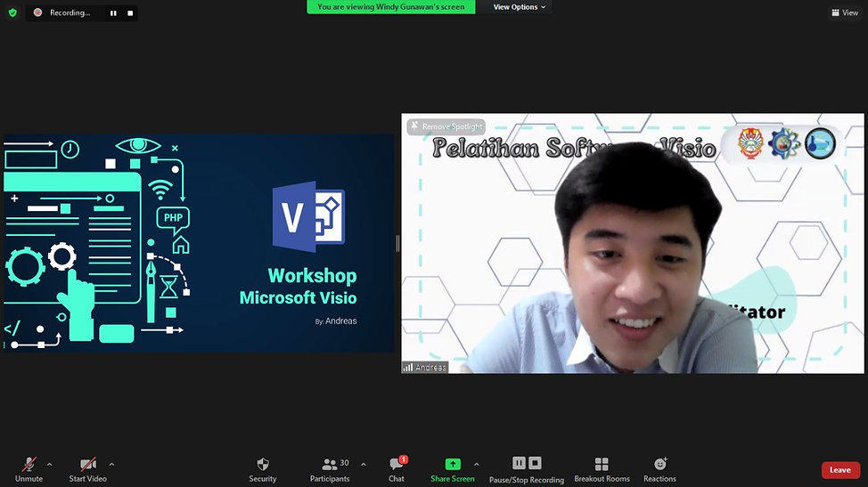Click the divider handle between shared screen and video
The image size is (868, 487).
[397, 243]
